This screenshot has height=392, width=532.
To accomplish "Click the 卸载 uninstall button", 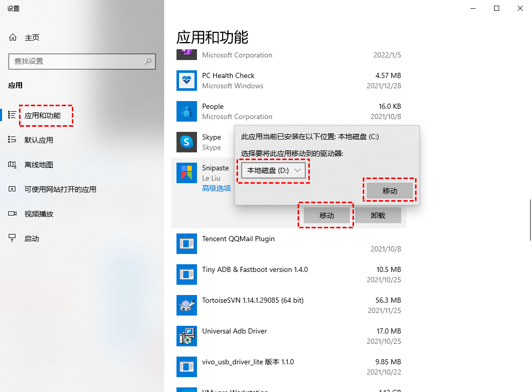I will (x=378, y=215).
